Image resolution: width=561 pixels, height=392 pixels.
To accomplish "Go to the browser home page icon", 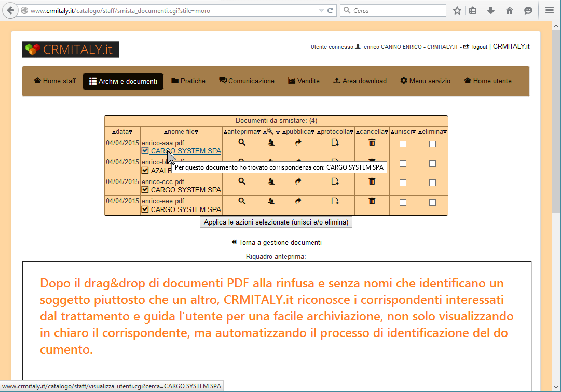I will [x=510, y=11].
